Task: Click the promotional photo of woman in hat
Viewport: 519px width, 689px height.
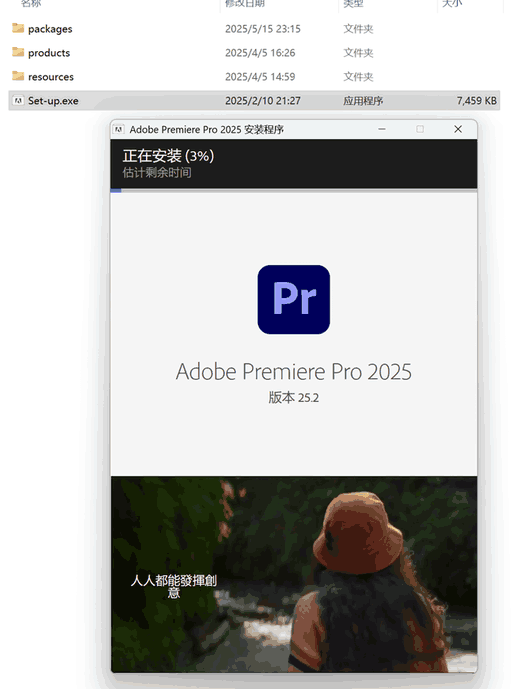Action: pyautogui.click(x=294, y=574)
